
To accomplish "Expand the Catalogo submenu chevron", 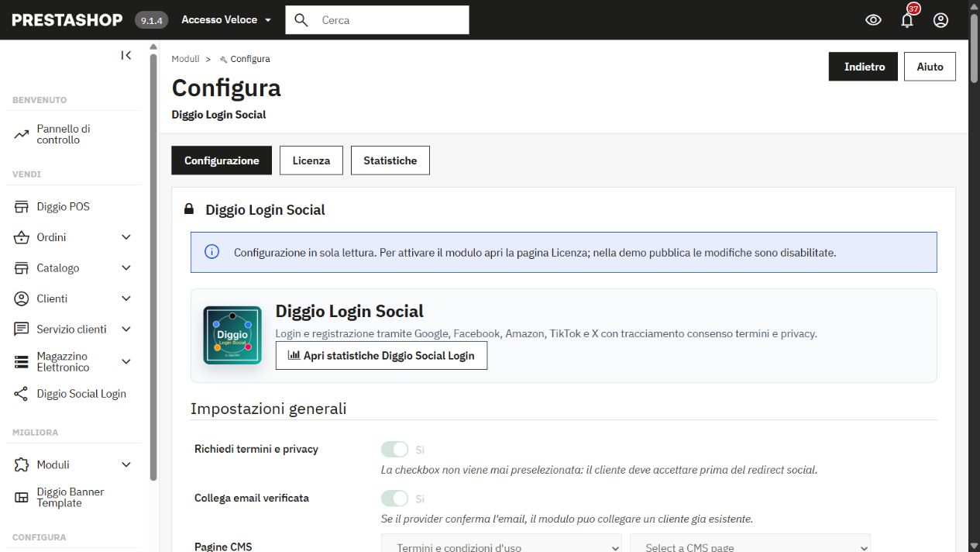I will pyautogui.click(x=126, y=268).
